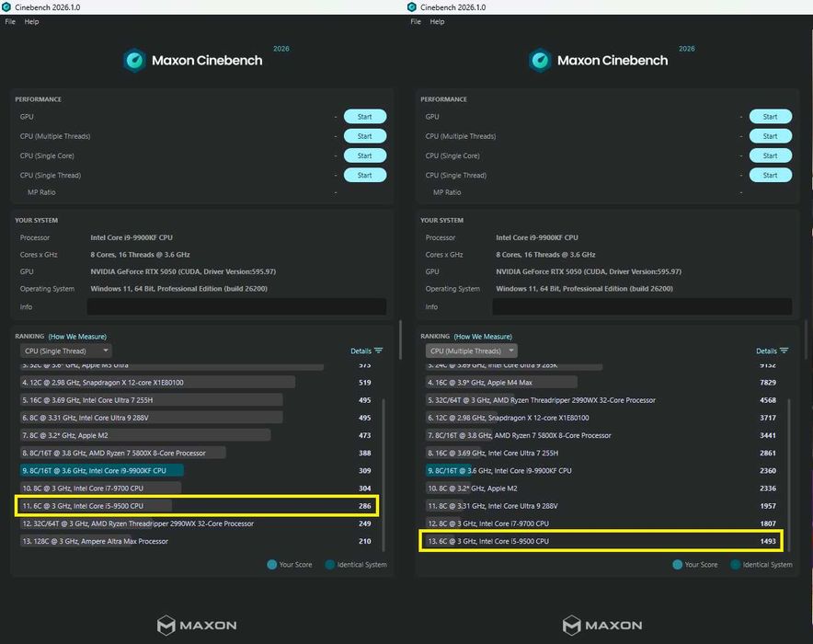The width and height of the screenshot is (813, 644).
Task: Open How We Measure link in left window
Action: point(77,337)
